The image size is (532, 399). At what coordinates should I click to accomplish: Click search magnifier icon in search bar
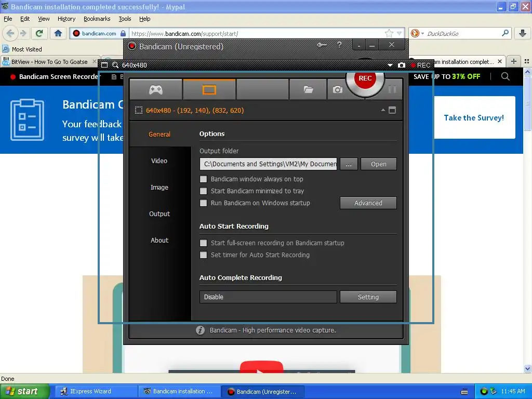(x=505, y=33)
